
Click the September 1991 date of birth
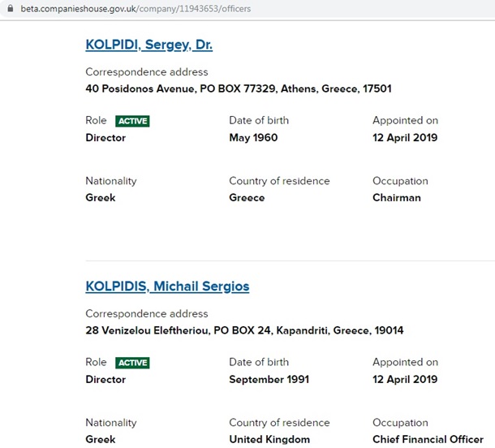[x=269, y=380]
